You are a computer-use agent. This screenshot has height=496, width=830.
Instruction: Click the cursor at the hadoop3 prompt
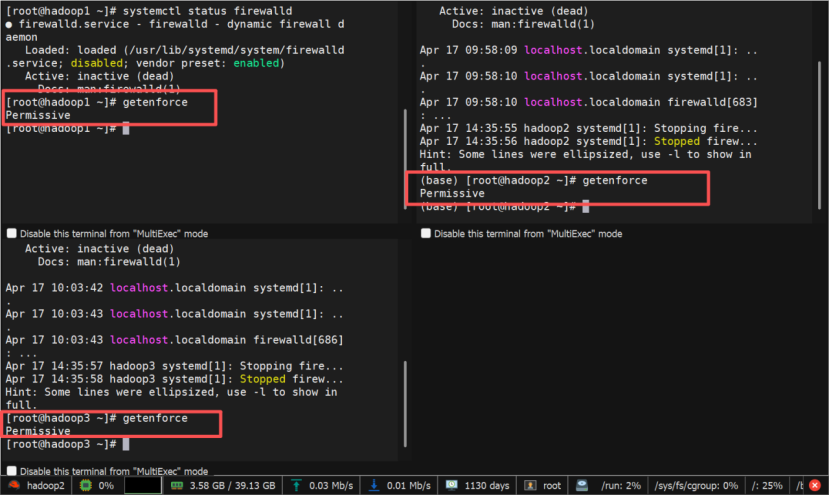click(126, 444)
